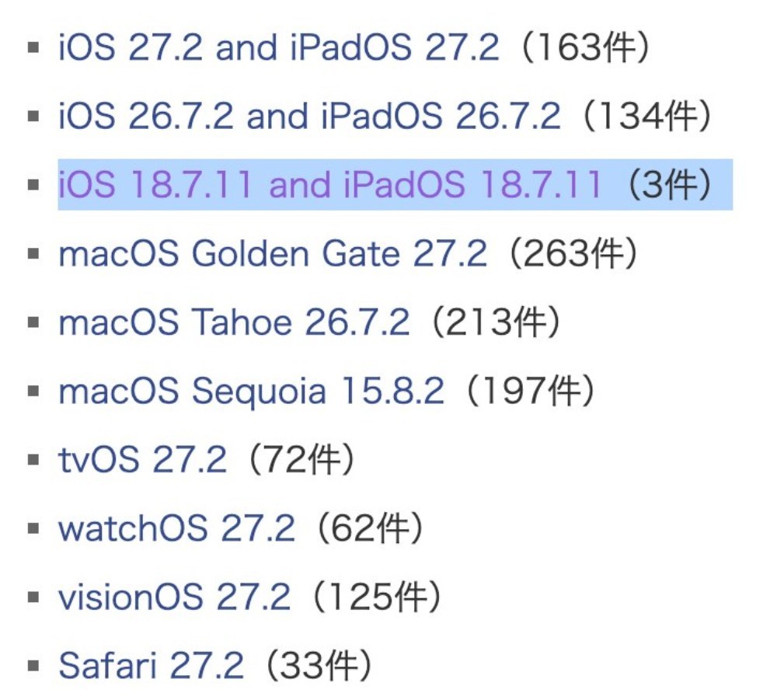
Task: Open the Safari 27.2 link
Action: point(152,665)
